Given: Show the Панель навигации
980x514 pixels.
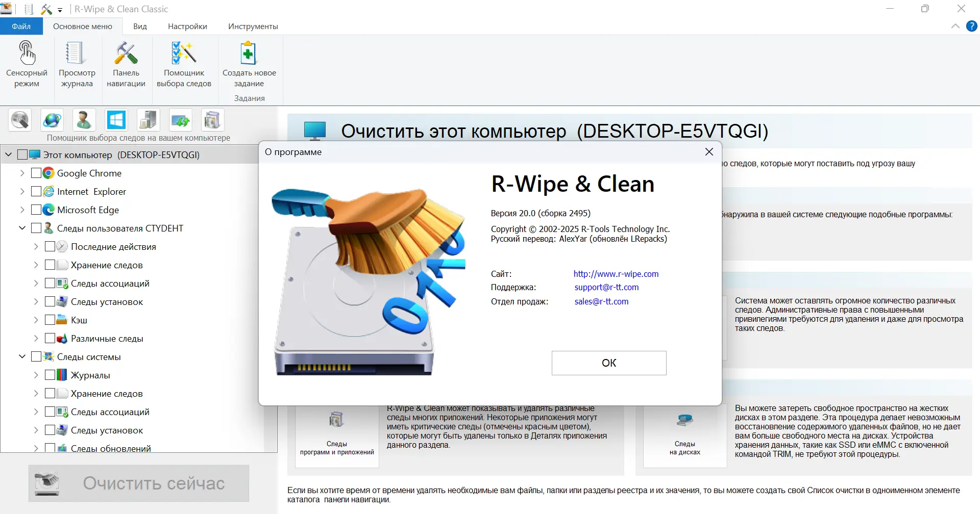Looking at the screenshot, I should coord(126,63).
